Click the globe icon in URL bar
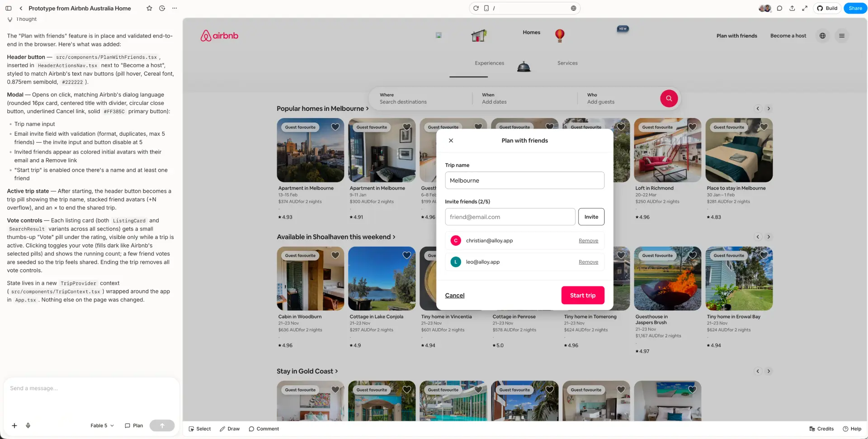This screenshot has height=439, width=868. pos(573,8)
